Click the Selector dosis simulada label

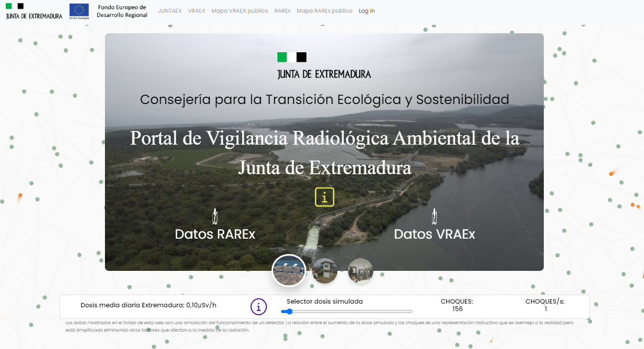coord(325,301)
